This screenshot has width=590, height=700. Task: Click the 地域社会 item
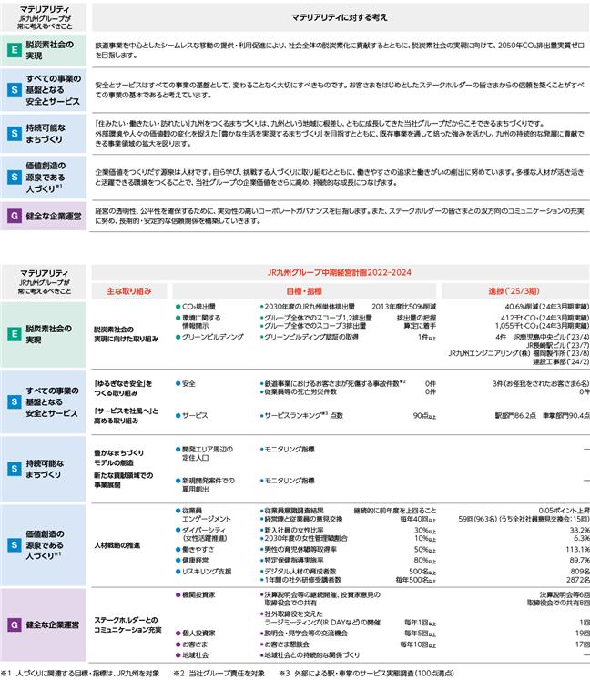click(191, 655)
